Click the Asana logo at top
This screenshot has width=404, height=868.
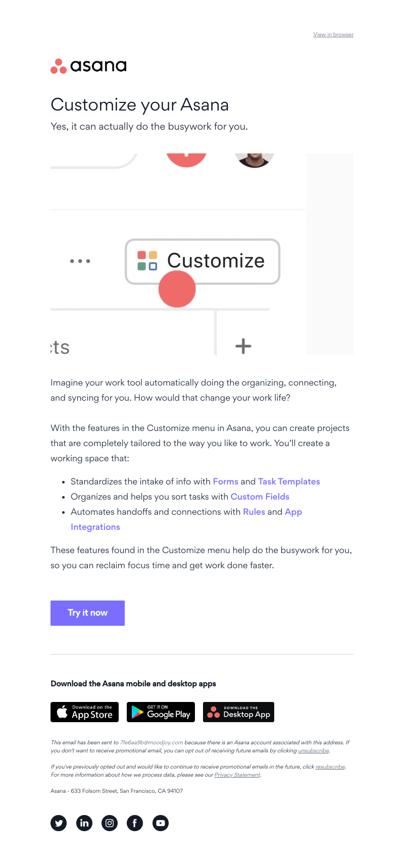pos(88,66)
